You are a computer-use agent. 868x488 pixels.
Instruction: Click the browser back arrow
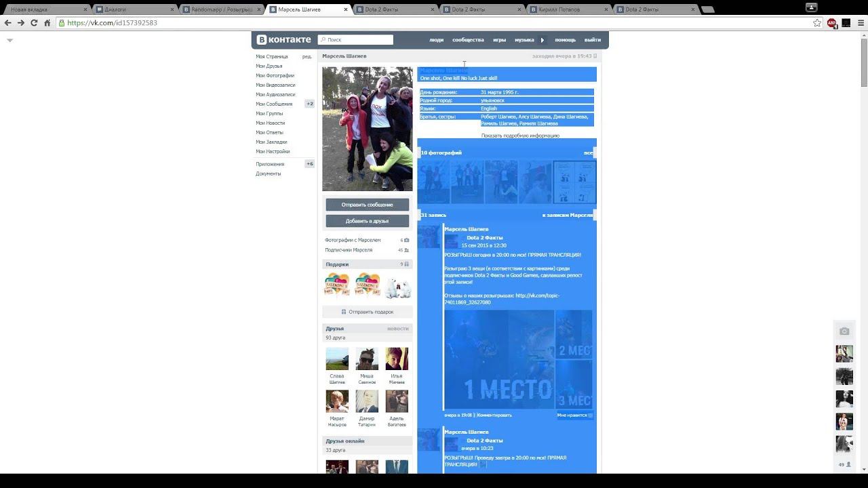click(x=8, y=22)
